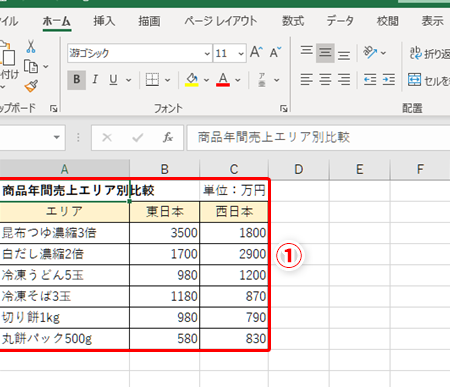Image resolution: width=450 pixels, height=387 pixels.
Task: Select column D header
Action: click(x=299, y=169)
